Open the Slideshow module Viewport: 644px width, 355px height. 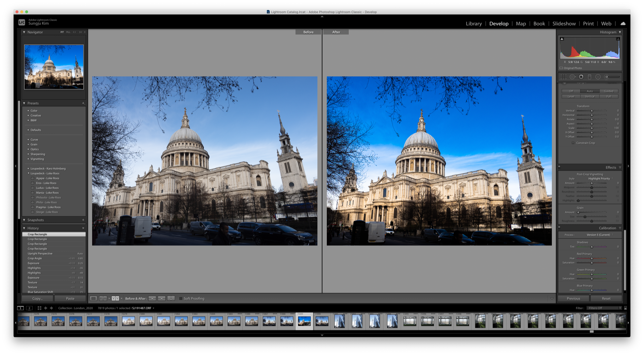(x=564, y=24)
